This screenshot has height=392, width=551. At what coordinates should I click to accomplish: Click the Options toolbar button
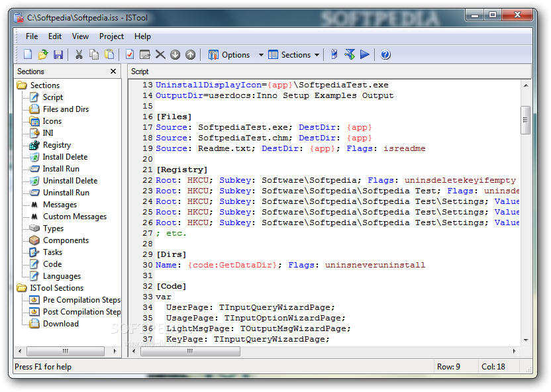(229, 55)
